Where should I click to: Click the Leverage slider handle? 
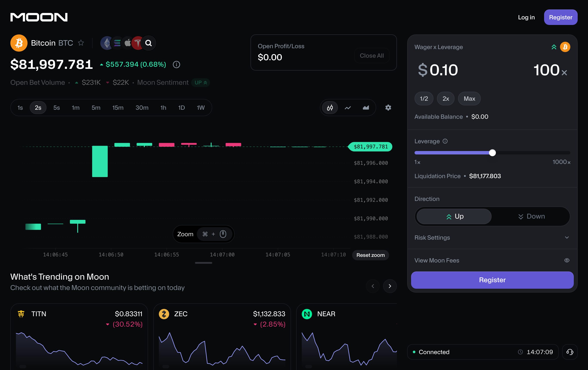click(x=492, y=153)
